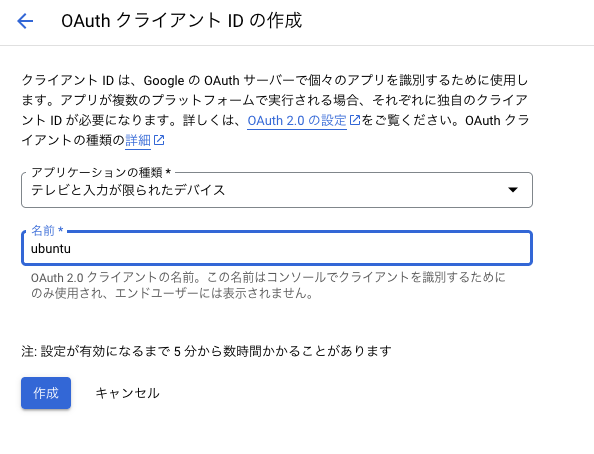Click the blue 作成 button
The width and height of the screenshot is (594, 454).
(46, 393)
